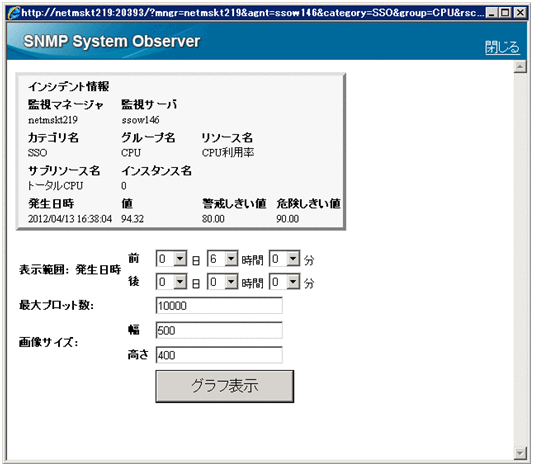Click the SSO category value

pos(38,152)
